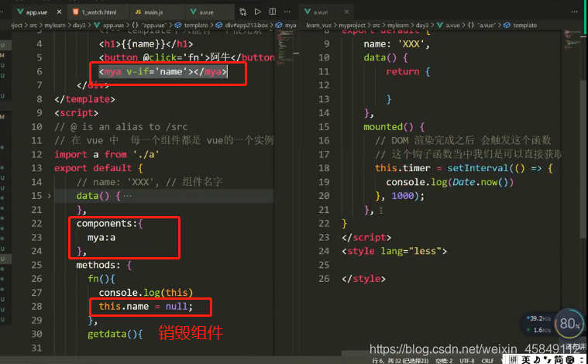
Task: Click 'getdata(){' line in app.vue
Action: coord(115,334)
